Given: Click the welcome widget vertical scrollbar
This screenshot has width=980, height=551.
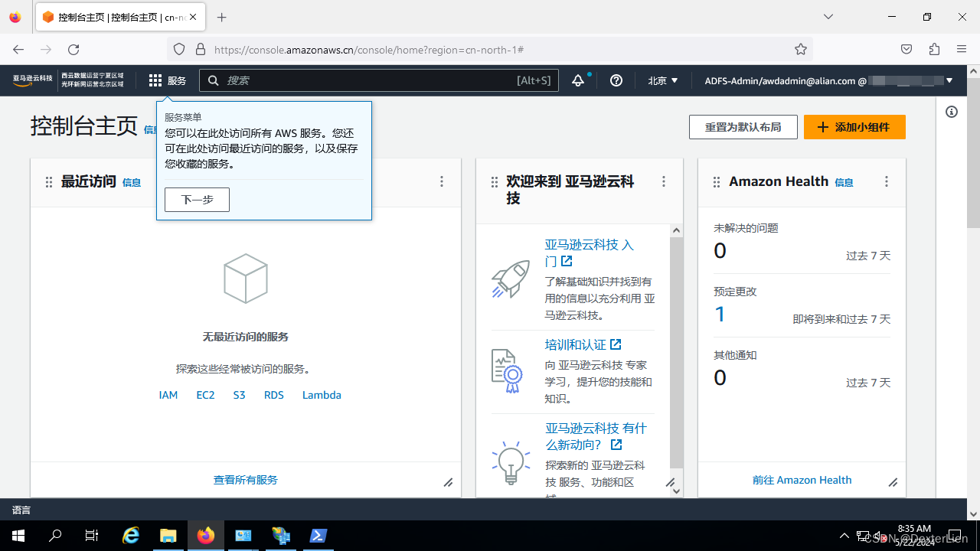Looking at the screenshot, I should pos(676,352).
